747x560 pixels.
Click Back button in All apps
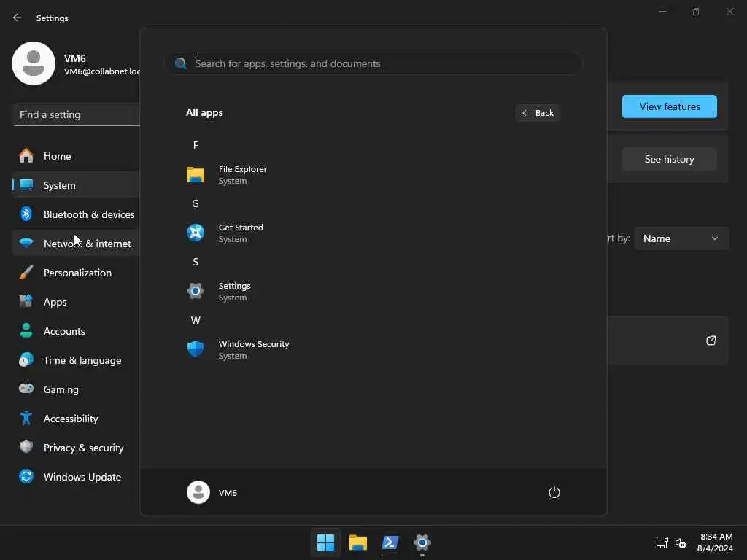pyautogui.click(x=538, y=113)
